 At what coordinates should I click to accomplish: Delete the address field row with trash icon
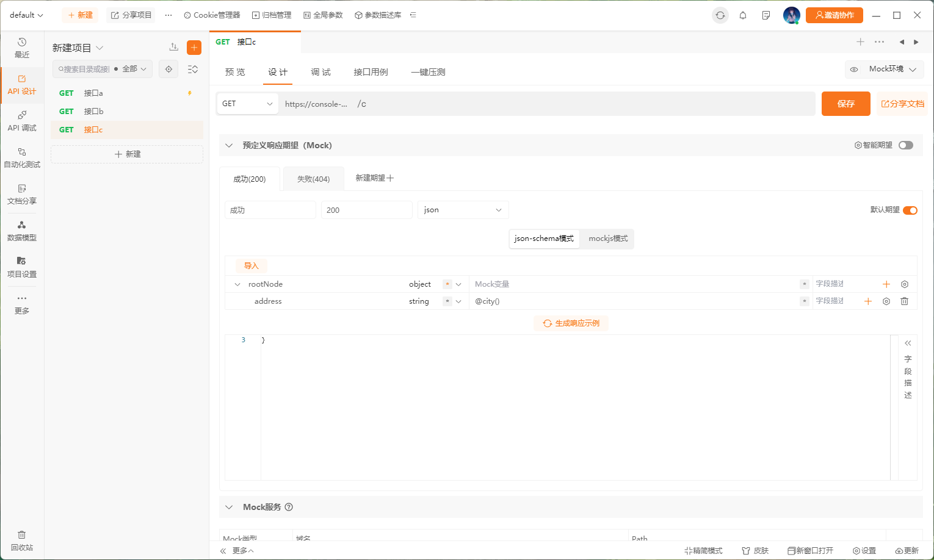905,301
